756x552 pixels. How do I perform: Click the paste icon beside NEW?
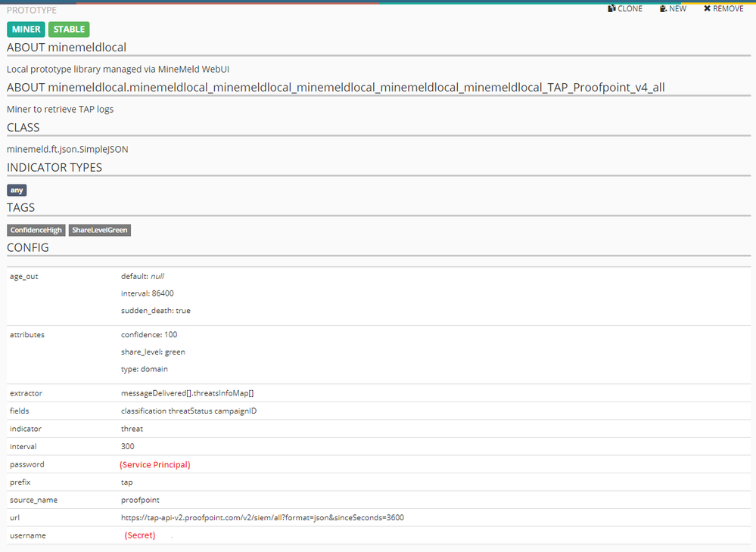pyautogui.click(x=664, y=8)
